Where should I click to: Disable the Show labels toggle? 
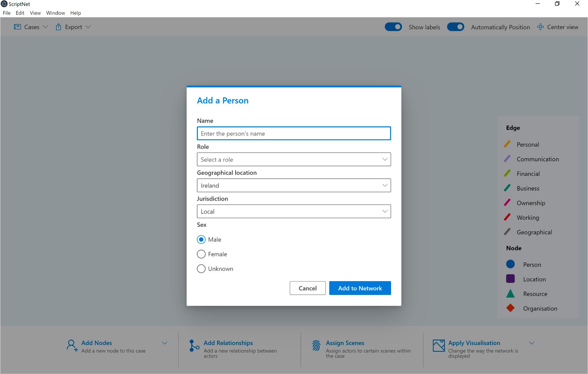[x=393, y=27]
